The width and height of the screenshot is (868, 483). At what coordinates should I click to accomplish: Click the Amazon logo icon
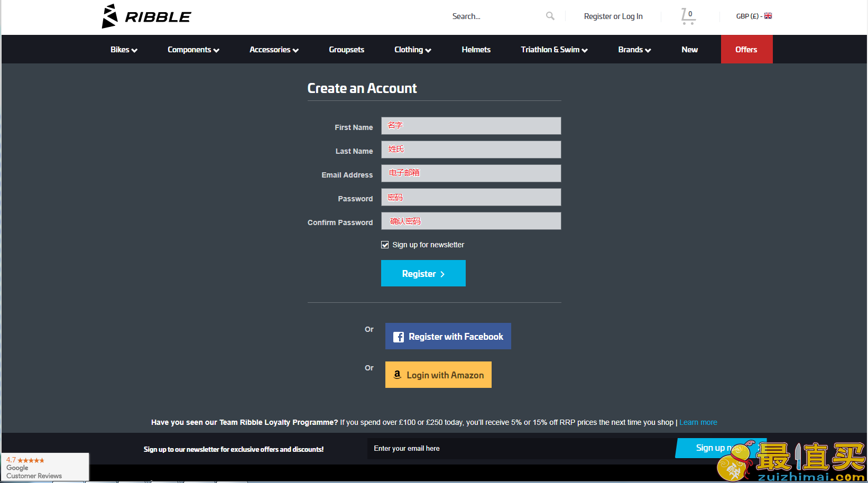(x=398, y=375)
